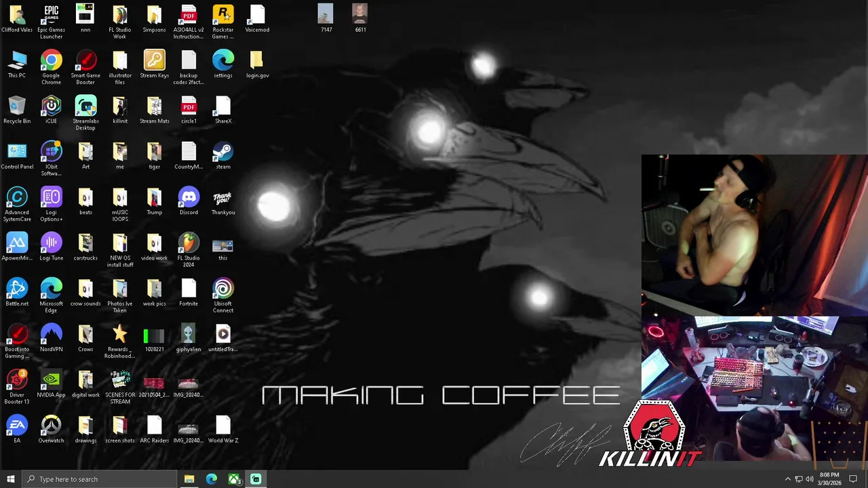
Task: Open the IObit Software icon
Action: (51, 159)
